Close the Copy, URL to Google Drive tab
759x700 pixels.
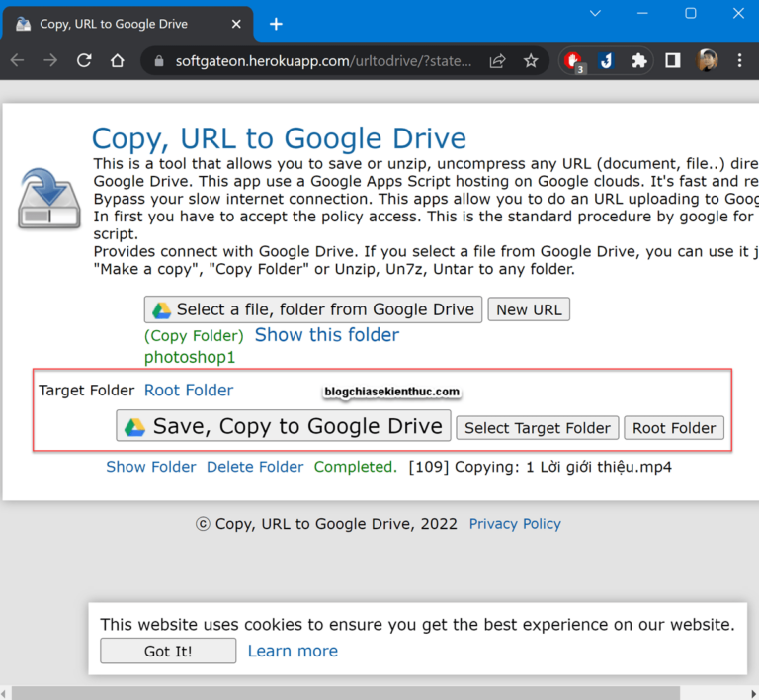pyautogui.click(x=236, y=24)
